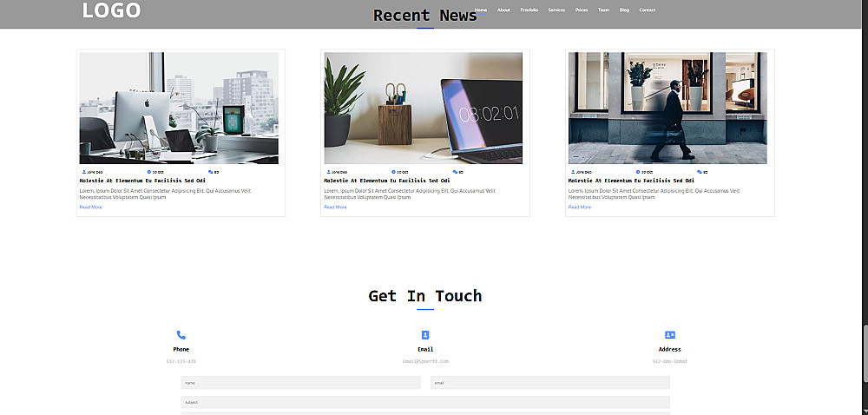Click the address text under Address
This screenshot has width=868, height=415.
tap(670, 361)
